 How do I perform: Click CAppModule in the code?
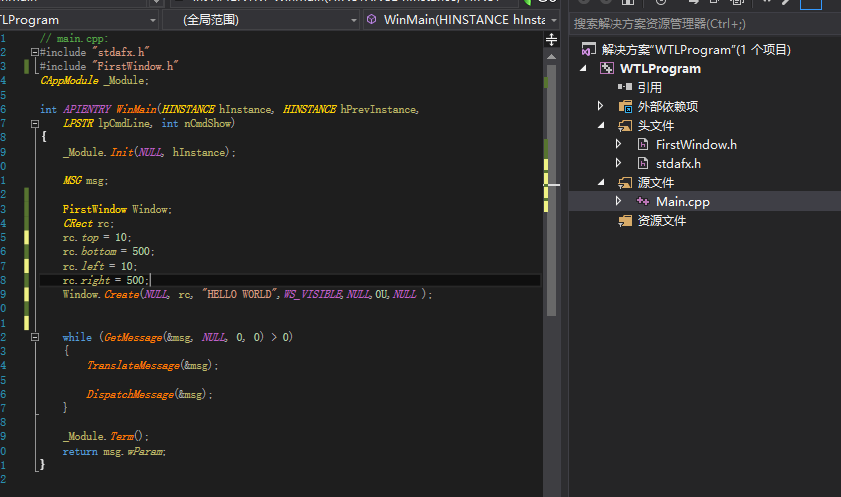point(69,80)
